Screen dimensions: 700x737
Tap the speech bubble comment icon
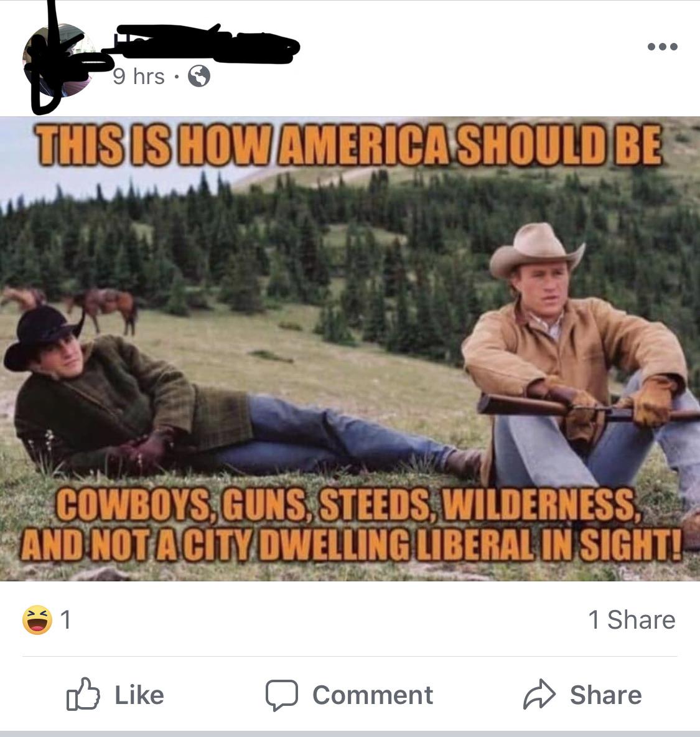pyautogui.click(x=281, y=695)
